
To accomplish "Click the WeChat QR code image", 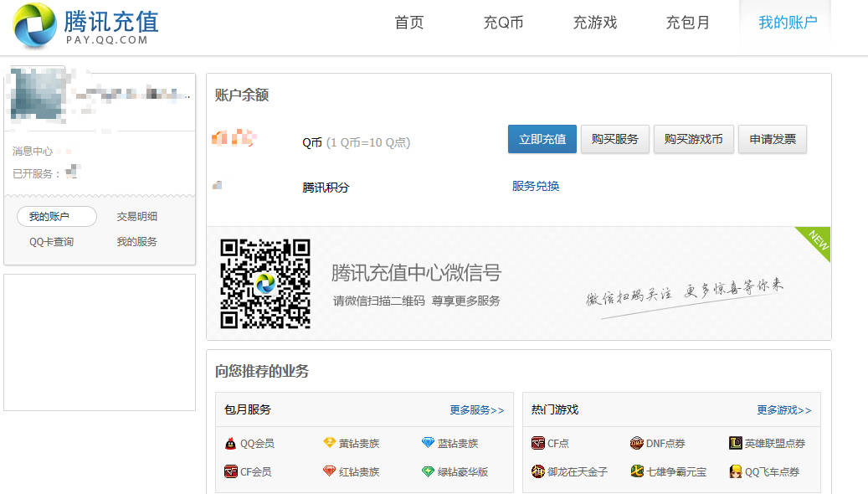I will point(265,284).
